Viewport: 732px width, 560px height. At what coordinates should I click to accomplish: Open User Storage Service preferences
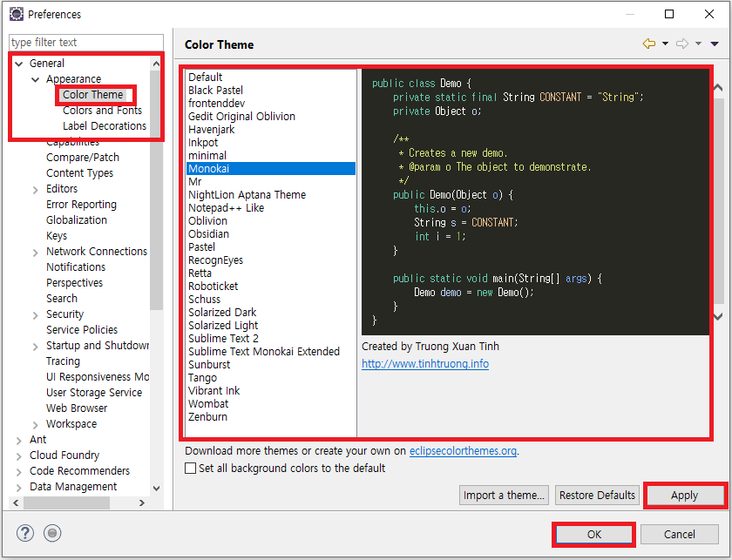coord(94,393)
